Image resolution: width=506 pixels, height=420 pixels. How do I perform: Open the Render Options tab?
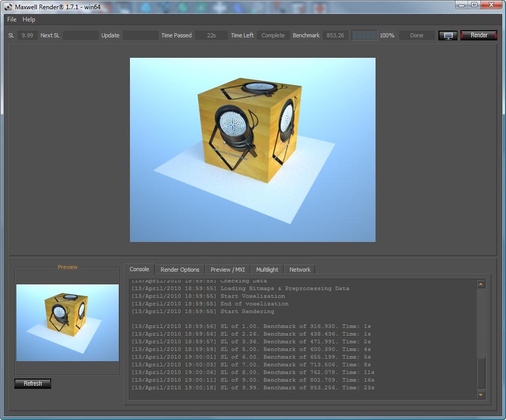click(x=180, y=270)
